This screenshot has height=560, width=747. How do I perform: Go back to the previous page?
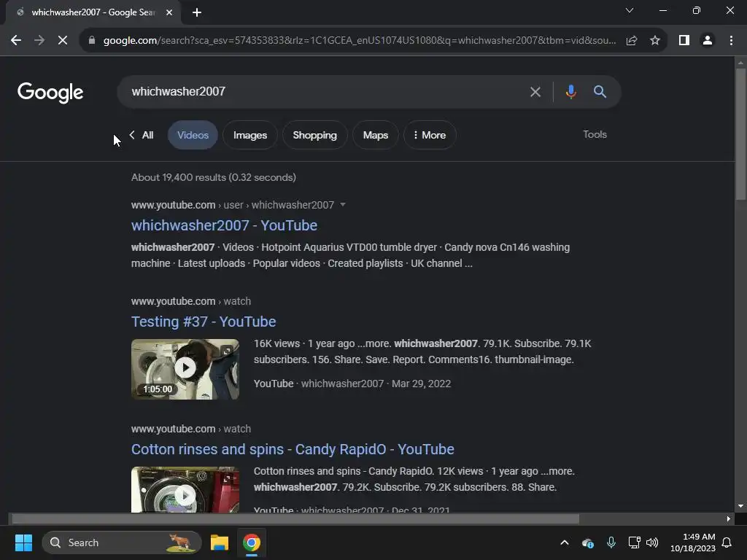(16, 41)
